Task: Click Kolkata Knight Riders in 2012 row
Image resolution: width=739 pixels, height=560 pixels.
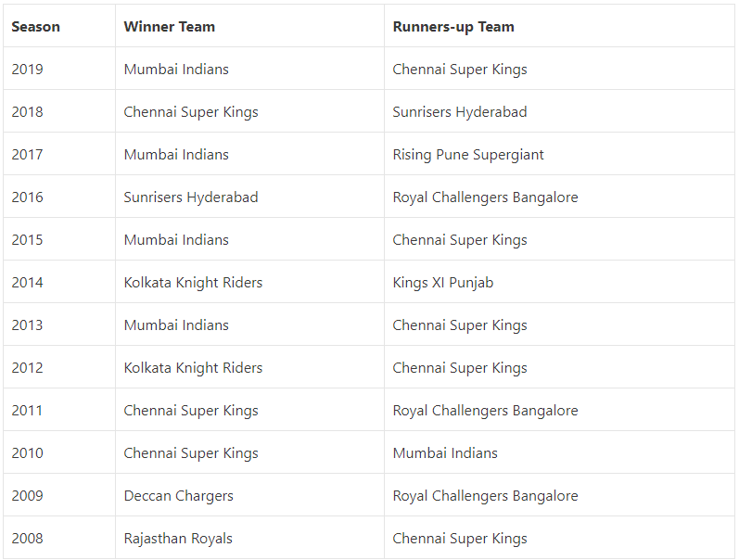Action: 193,368
